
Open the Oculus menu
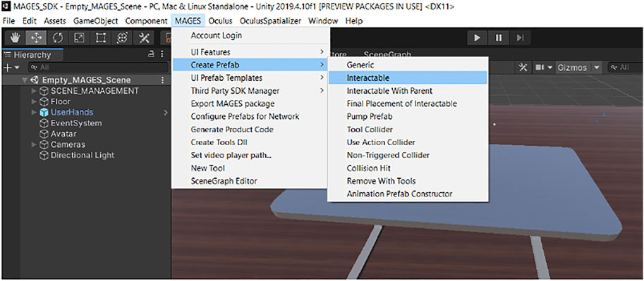220,20
